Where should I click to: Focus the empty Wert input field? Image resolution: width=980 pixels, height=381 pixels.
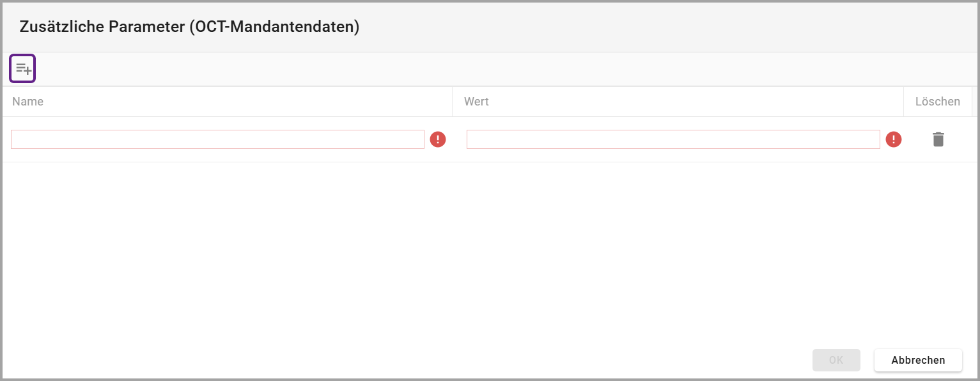[673, 139]
